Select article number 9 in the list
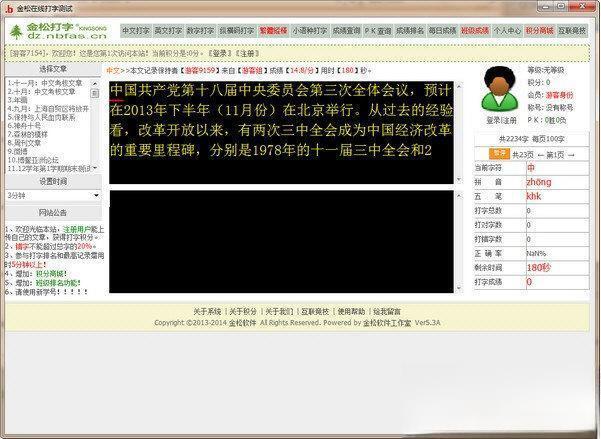Image resolution: width=601 pixels, height=439 pixels. [17, 151]
